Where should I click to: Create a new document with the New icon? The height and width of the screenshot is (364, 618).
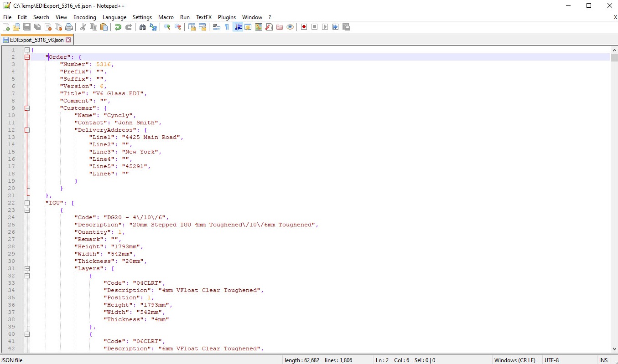point(6,27)
